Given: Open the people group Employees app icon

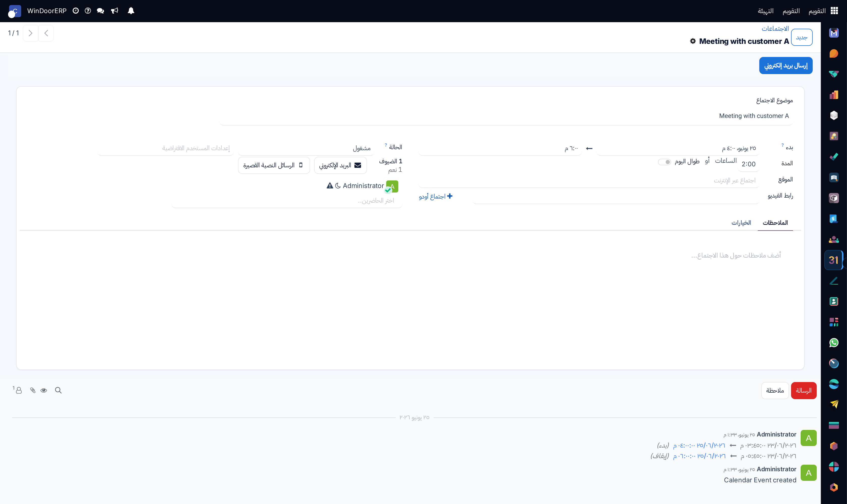Looking at the screenshot, I should (x=834, y=239).
